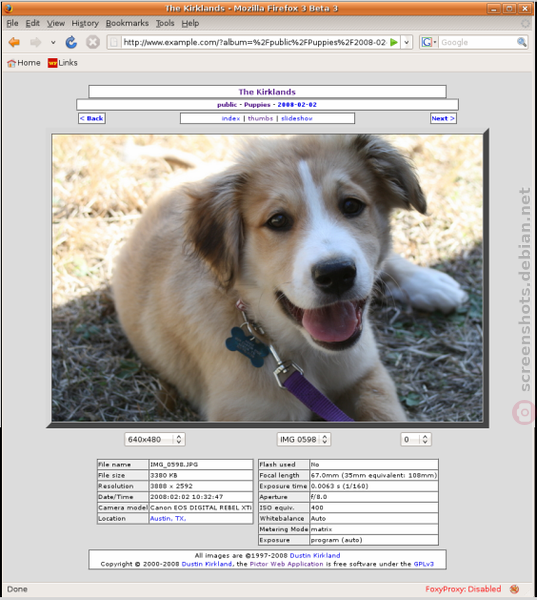
Task: Open the IMG 0598 image selector
Action: tap(304, 439)
